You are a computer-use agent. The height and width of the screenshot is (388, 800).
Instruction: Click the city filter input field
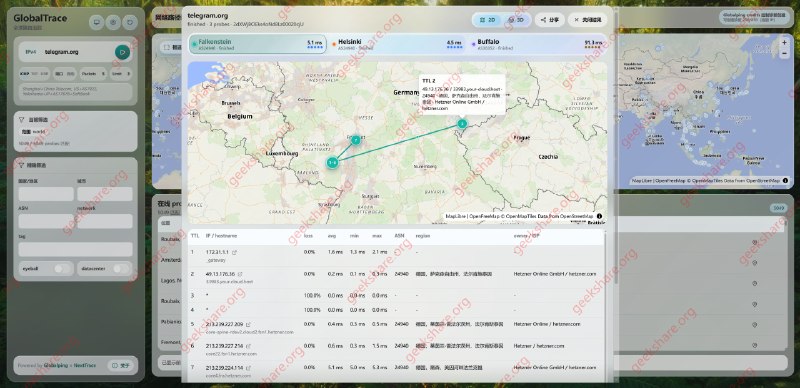pyautogui.click(x=105, y=194)
